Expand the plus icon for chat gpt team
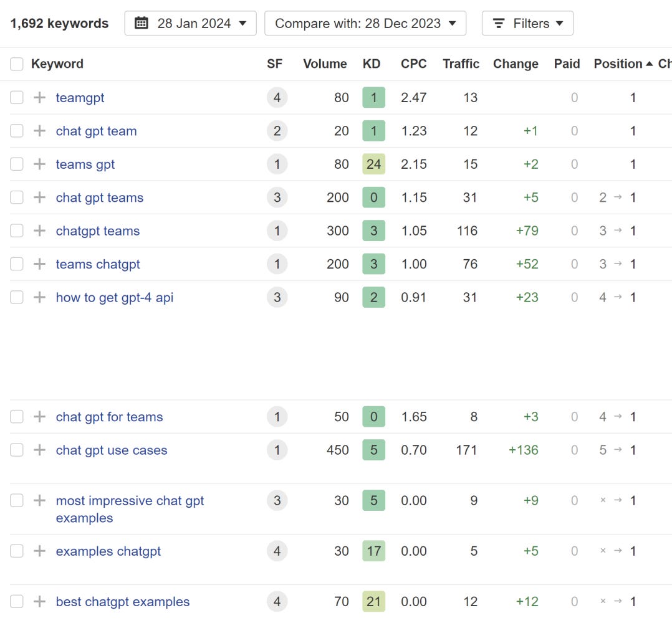Image resolution: width=672 pixels, height=623 pixels. 39,131
